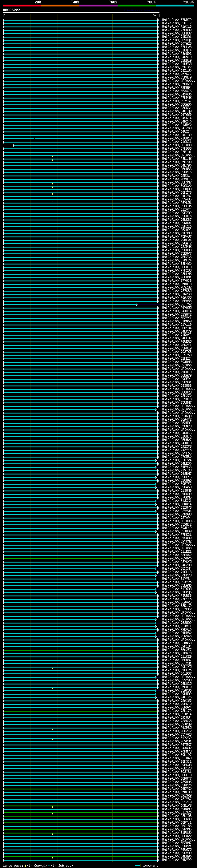
Task: Click the orange ~40% identity legend color
Action: [61, 6]
